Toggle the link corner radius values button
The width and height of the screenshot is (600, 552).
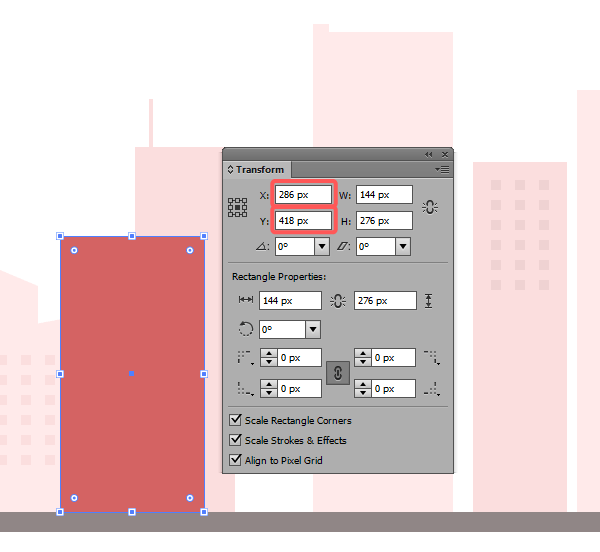pos(338,373)
